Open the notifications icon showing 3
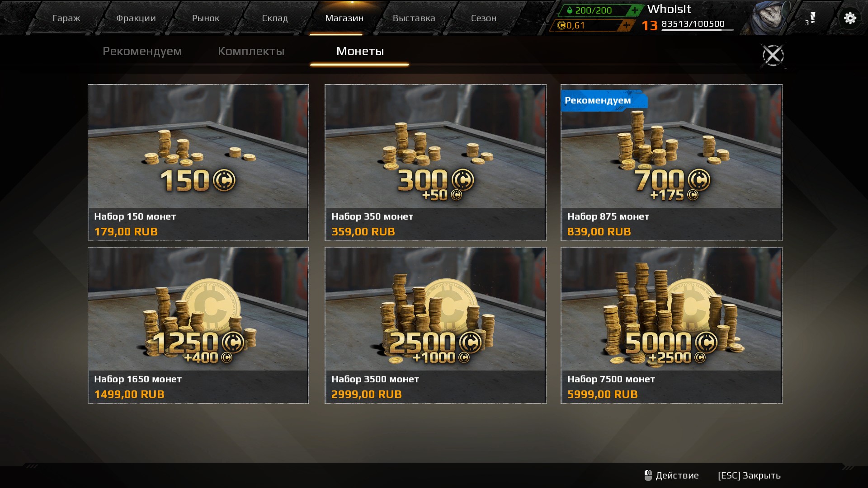Screen dimensions: 868x488 [811, 19]
